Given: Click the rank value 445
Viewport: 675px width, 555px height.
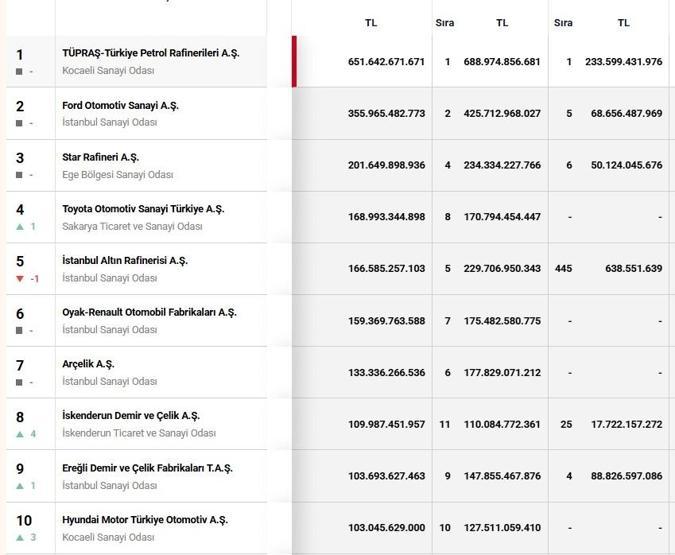Looking at the screenshot, I should coord(564,269).
